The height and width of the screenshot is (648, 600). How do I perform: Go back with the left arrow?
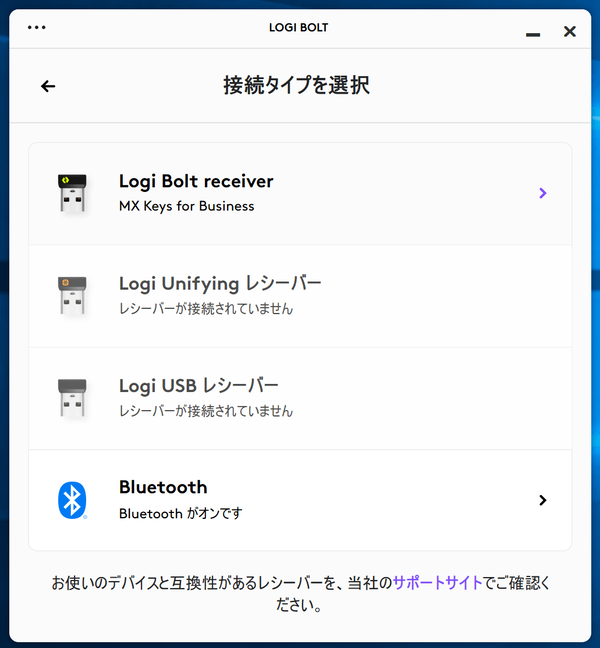[x=48, y=86]
